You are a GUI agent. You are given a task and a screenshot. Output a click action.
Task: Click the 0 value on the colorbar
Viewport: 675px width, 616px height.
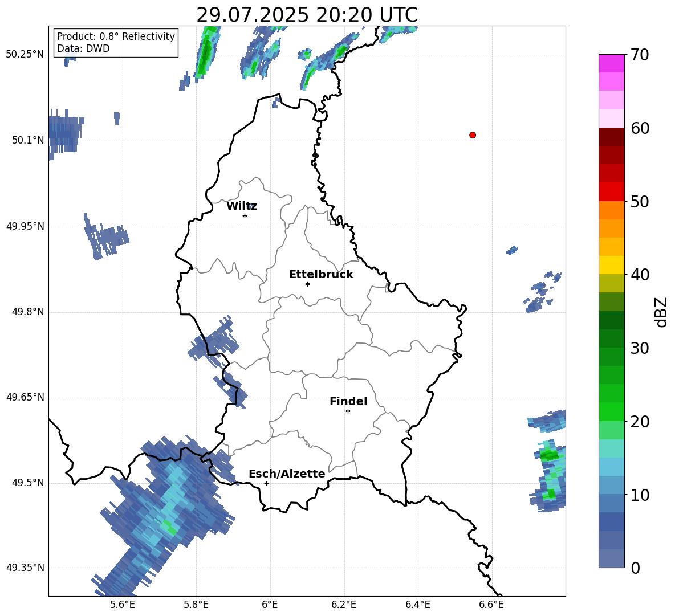[x=635, y=568]
